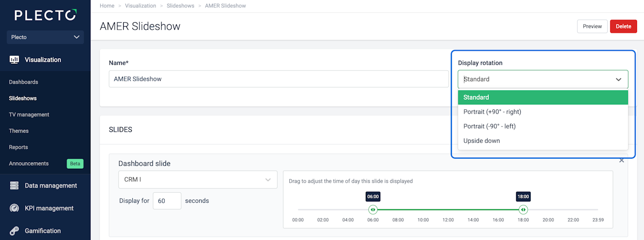Click Slideshows in the breadcrumb
The width and height of the screenshot is (644, 240).
(x=181, y=6)
